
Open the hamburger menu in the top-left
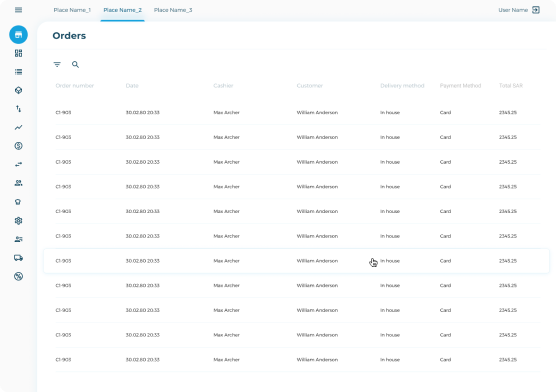(x=18, y=10)
